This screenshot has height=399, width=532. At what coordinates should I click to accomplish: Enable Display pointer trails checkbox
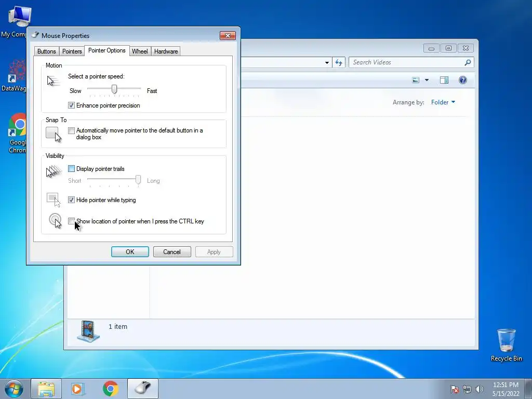click(71, 169)
